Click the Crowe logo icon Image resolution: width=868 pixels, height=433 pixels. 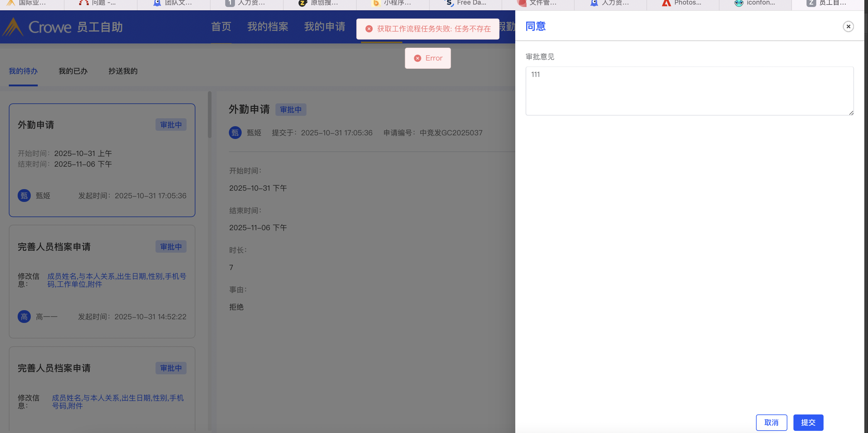(13, 27)
